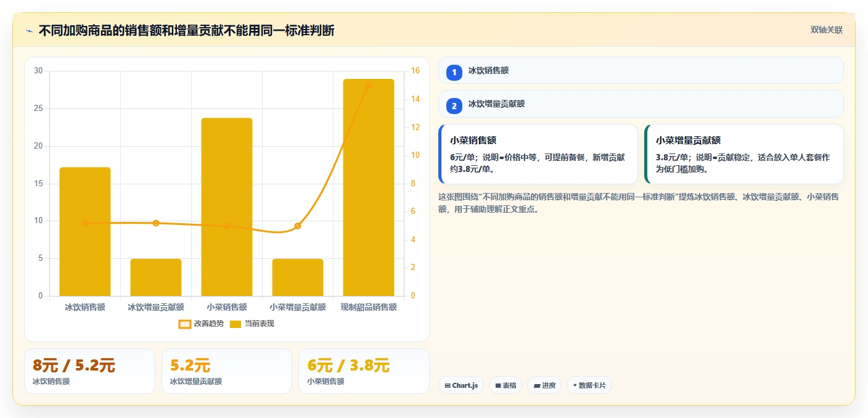Click the blue number 2 badge
The image size is (868, 418).
click(x=454, y=106)
